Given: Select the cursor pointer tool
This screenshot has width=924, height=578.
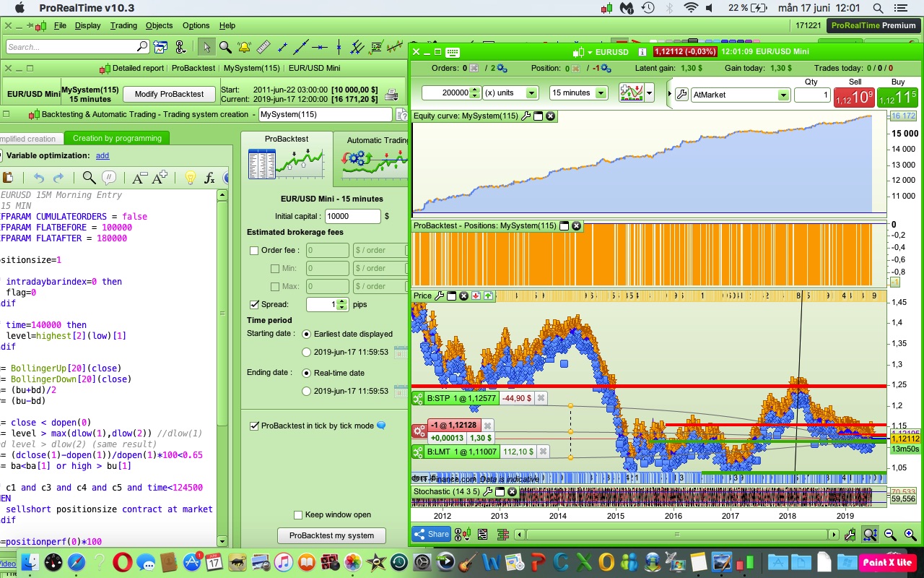Looking at the screenshot, I should [x=206, y=47].
